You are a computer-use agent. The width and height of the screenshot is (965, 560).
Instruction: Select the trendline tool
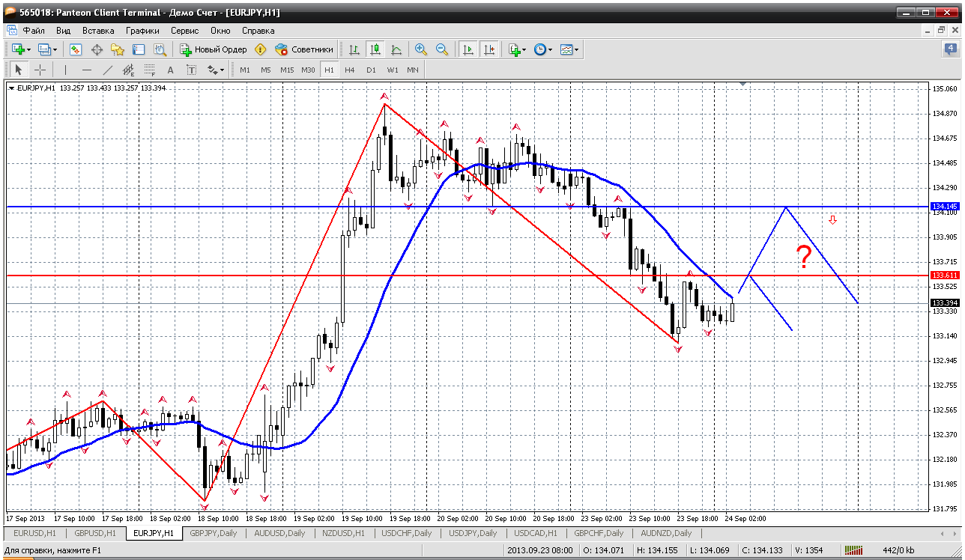click(x=107, y=70)
